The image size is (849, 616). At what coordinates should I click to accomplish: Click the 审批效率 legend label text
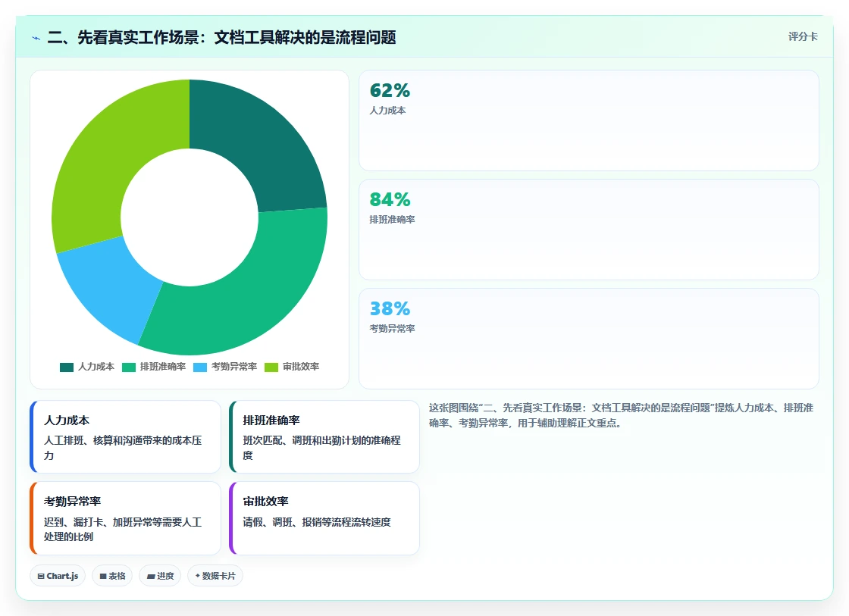coord(301,367)
